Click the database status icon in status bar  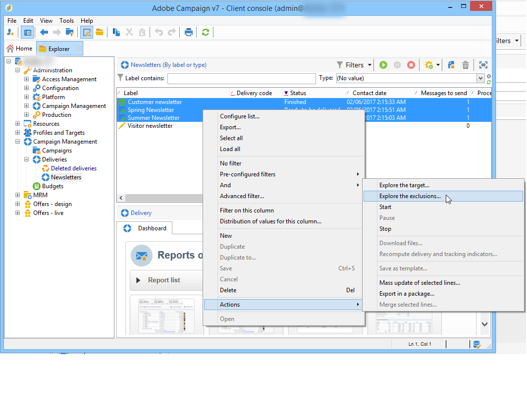coord(476,344)
